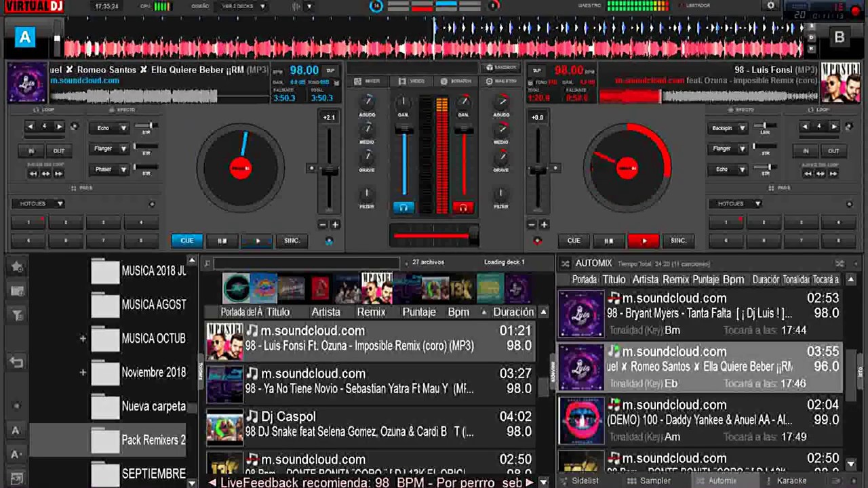Expand the Noviembre 2018 folder
This screenshot has height=488, width=868.
coord(83,372)
